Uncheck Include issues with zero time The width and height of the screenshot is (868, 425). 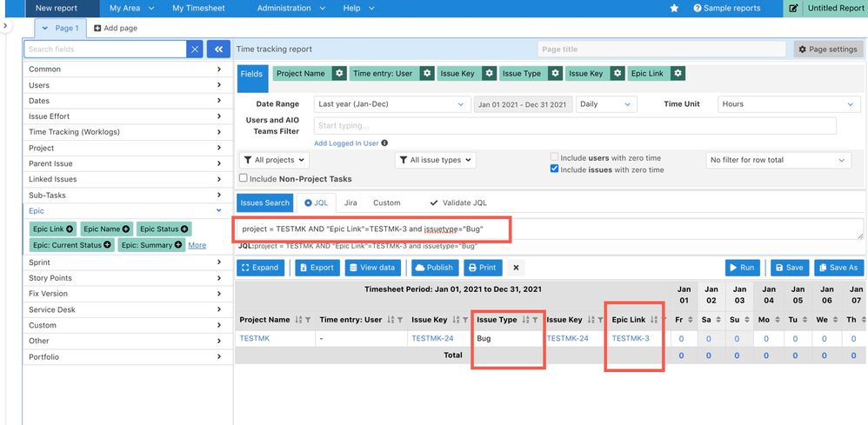[x=555, y=169]
